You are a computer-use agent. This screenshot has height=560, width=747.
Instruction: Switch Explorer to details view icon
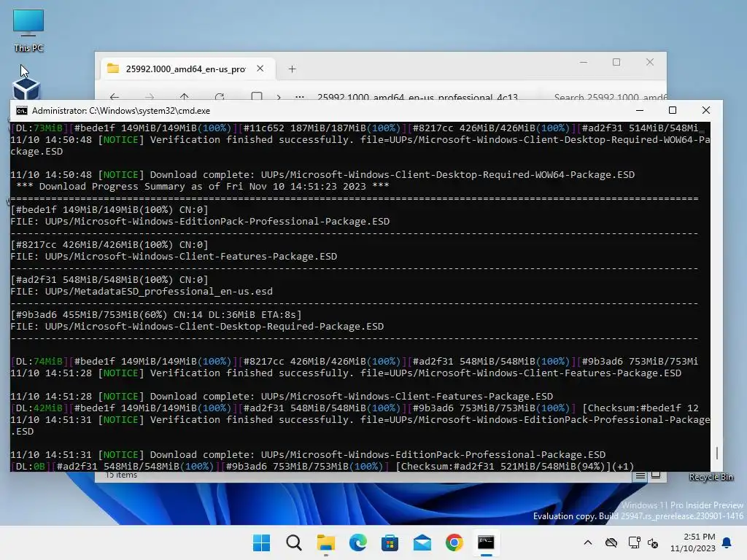[x=640, y=475]
